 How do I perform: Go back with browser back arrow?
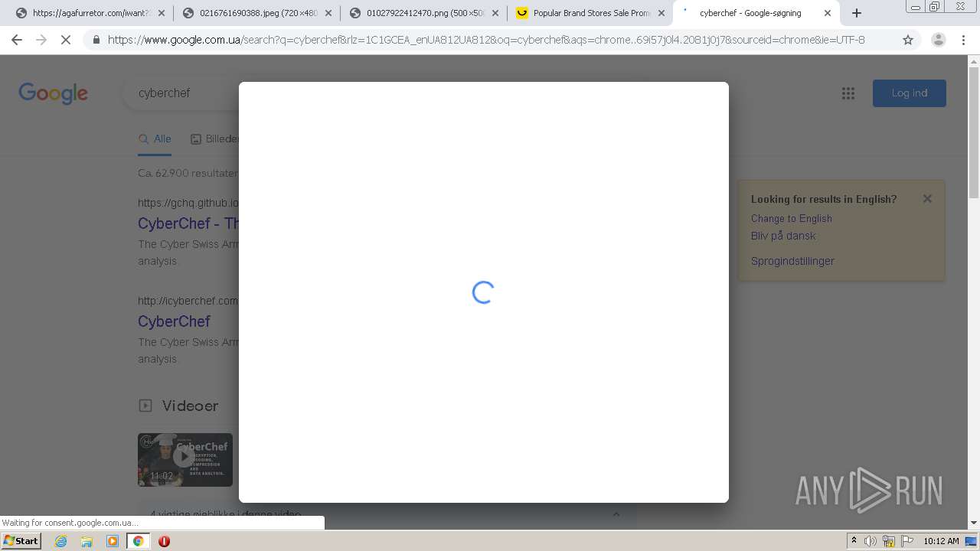click(x=17, y=40)
